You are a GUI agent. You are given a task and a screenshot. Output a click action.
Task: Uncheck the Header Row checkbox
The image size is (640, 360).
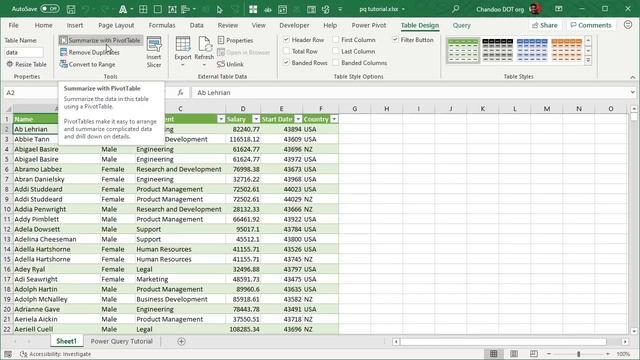click(x=286, y=40)
